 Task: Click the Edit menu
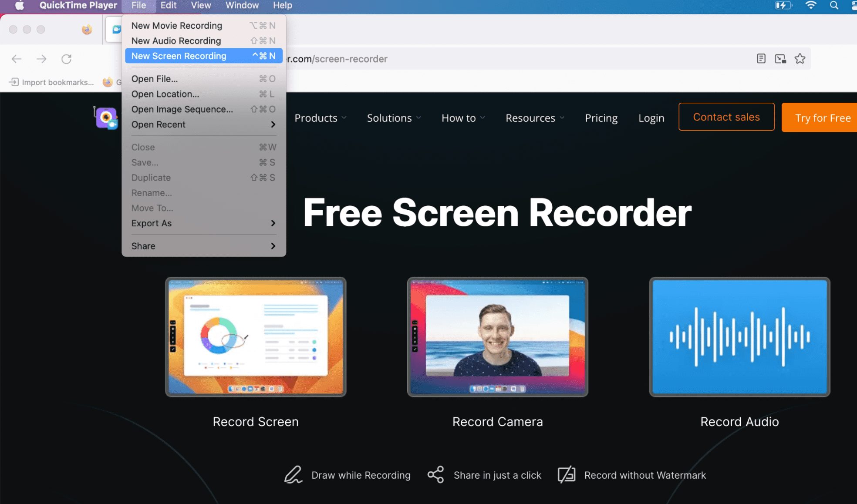click(x=169, y=5)
